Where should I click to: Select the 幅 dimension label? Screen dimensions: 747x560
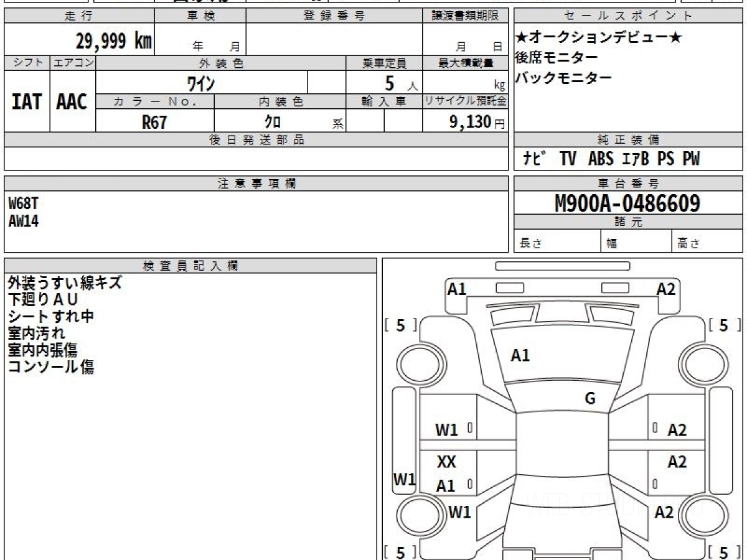click(612, 244)
